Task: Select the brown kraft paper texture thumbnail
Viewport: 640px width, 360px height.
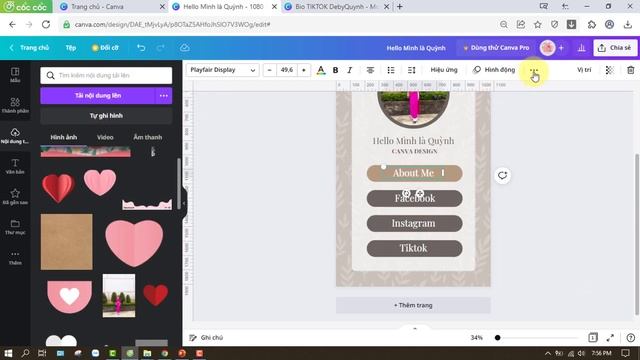Action: click(x=67, y=242)
